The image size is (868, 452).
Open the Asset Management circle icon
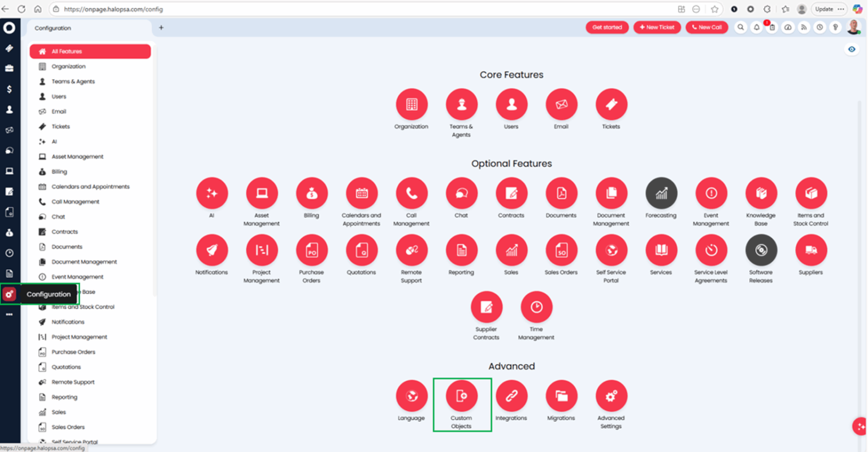[x=262, y=193]
